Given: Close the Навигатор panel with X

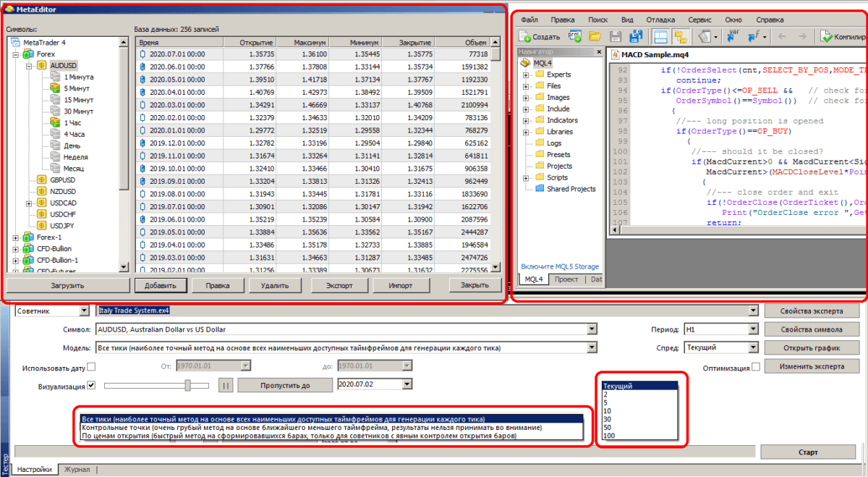Looking at the screenshot, I should tap(597, 53).
